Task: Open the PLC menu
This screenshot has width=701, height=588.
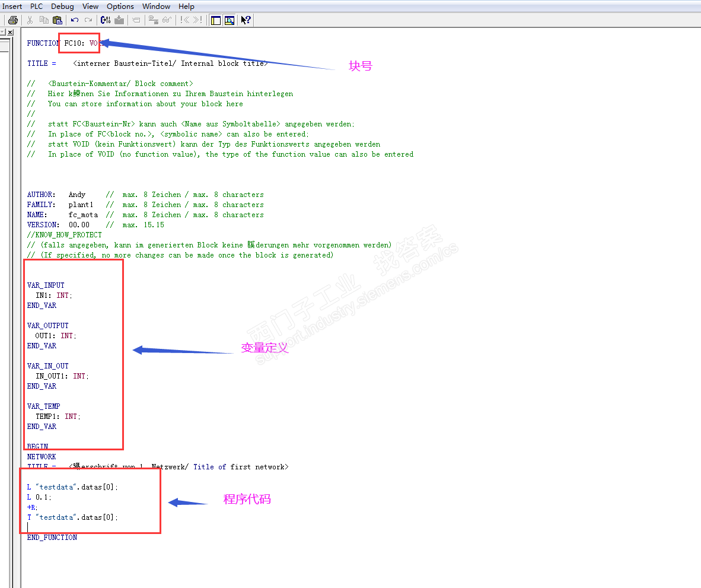Action: (x=36, y=7)
